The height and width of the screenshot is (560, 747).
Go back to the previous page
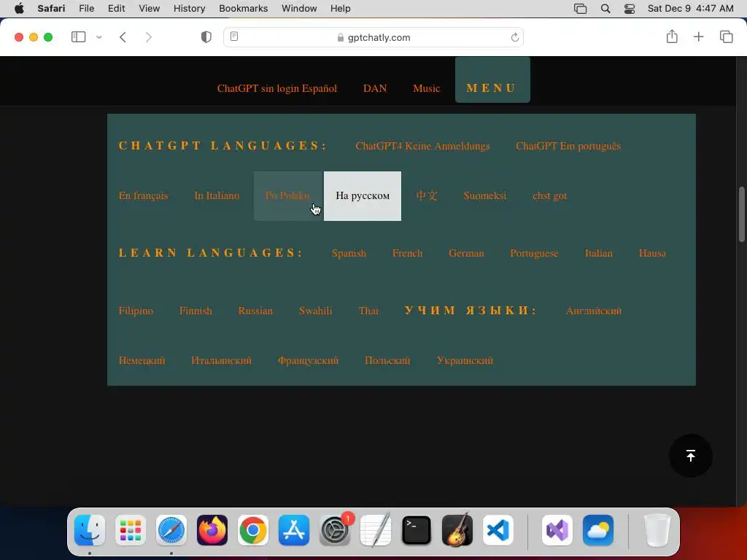point(123,37)
